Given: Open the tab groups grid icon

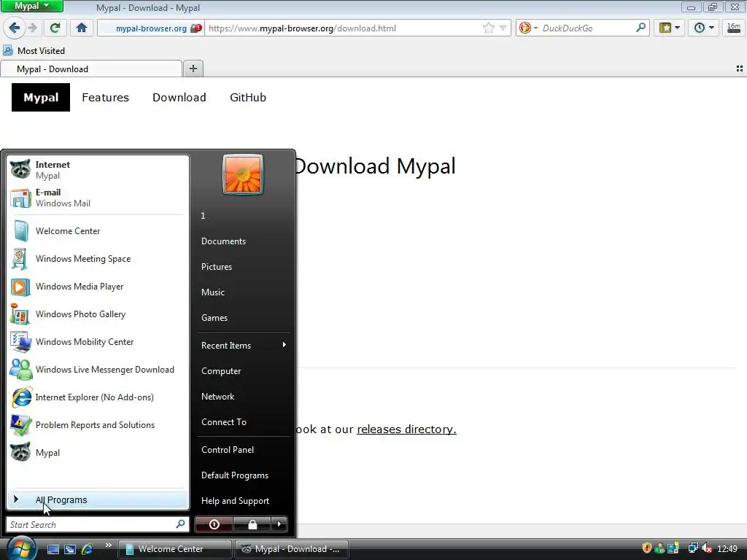Looking at the screenshot, I should coord(740,69).
